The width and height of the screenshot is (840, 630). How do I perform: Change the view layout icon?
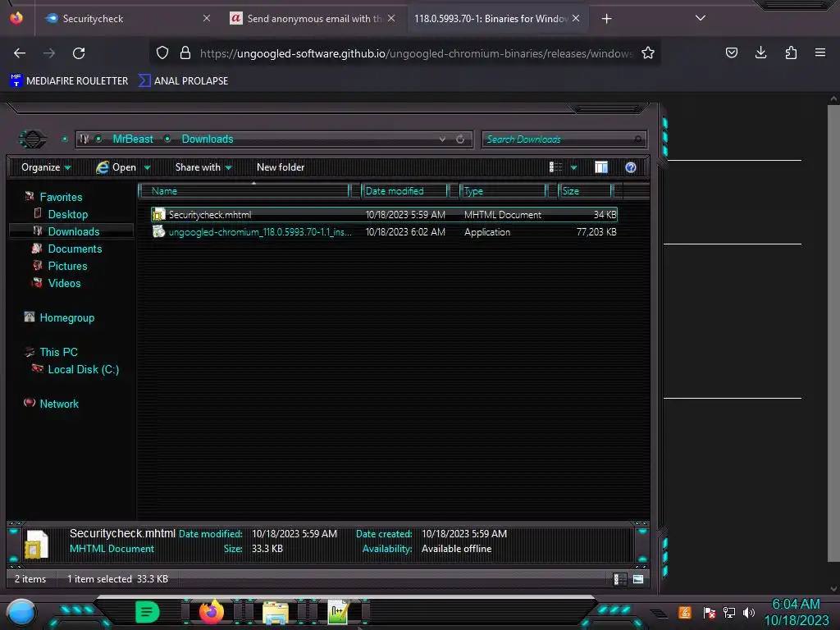pos(555,167)
